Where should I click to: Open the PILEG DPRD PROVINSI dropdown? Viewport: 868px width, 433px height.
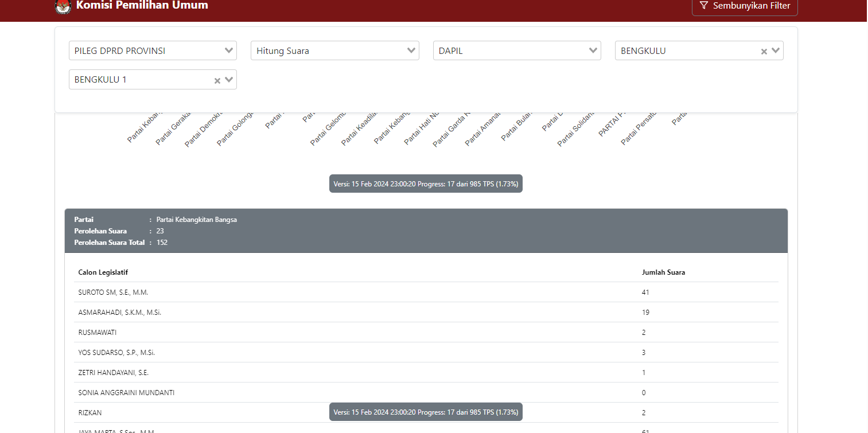pyautogui.click(x=153, y=50)
